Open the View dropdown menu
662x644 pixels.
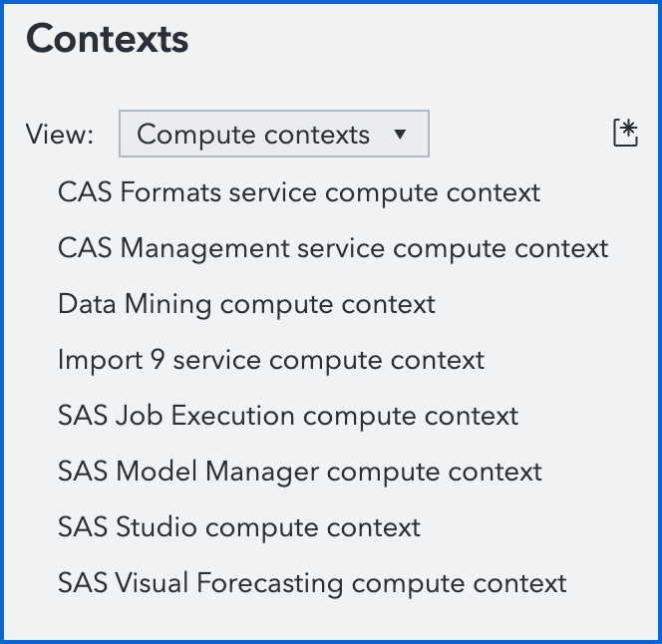coord(273,135)
